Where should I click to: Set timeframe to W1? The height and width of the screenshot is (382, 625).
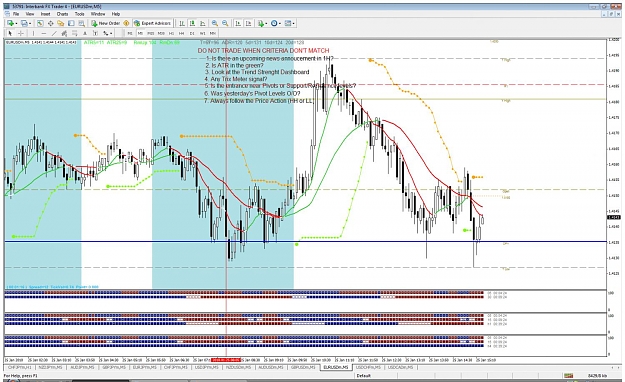tap(202, 33)
